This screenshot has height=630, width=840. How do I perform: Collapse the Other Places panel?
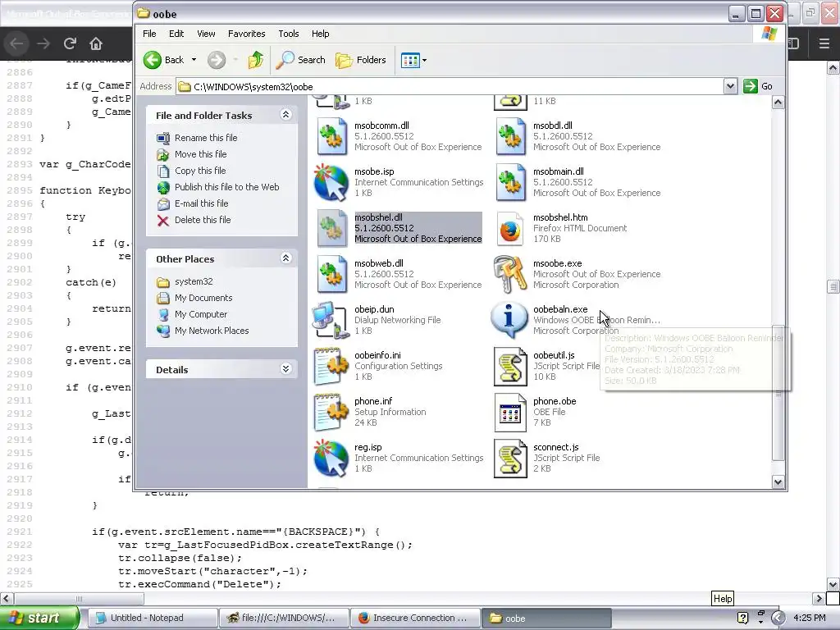tap(285, 258)
